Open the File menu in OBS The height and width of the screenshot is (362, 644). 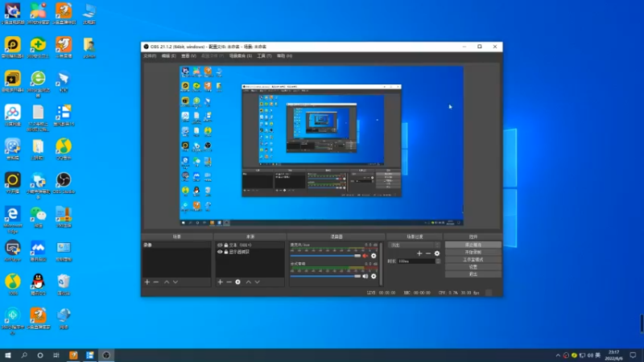point(150,56)
